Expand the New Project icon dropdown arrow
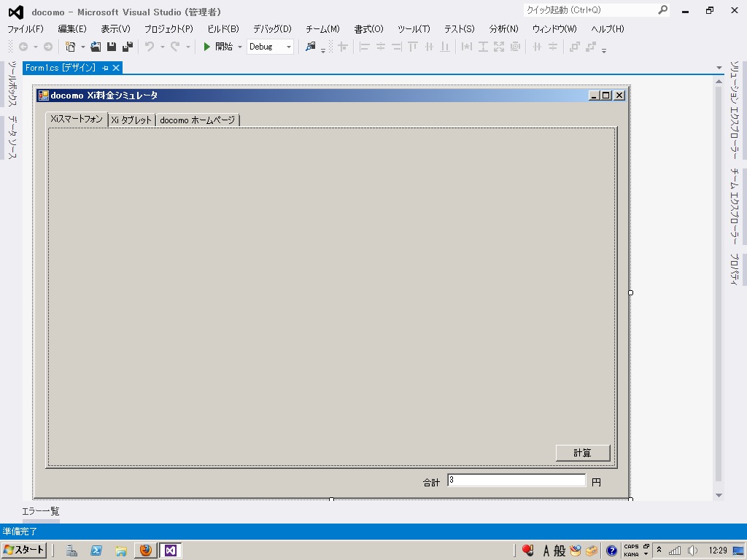 tap(83, 47)
